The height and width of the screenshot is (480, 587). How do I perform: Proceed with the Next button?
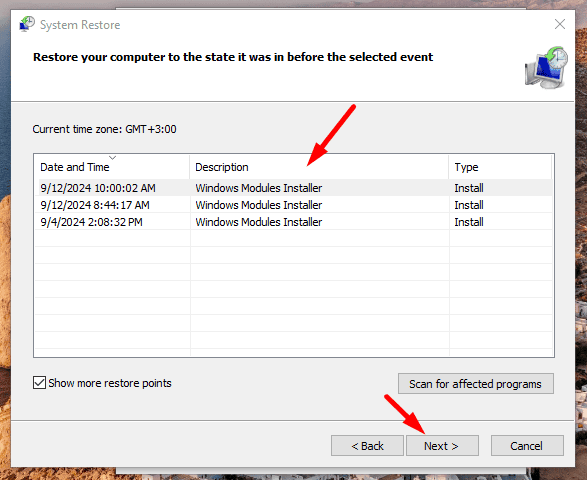[x=442, y=446]
